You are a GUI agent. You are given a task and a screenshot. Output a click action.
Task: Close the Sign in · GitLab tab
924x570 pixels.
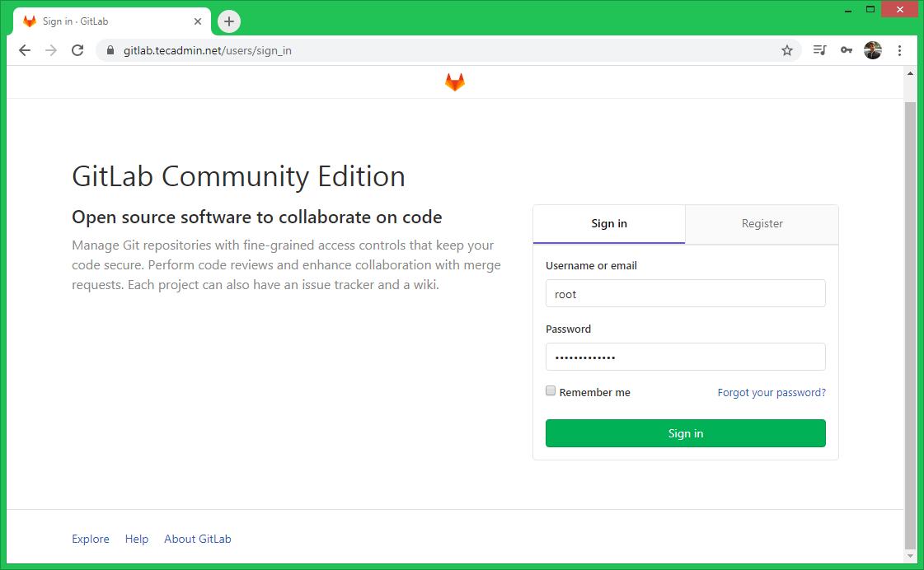(197, 21)
